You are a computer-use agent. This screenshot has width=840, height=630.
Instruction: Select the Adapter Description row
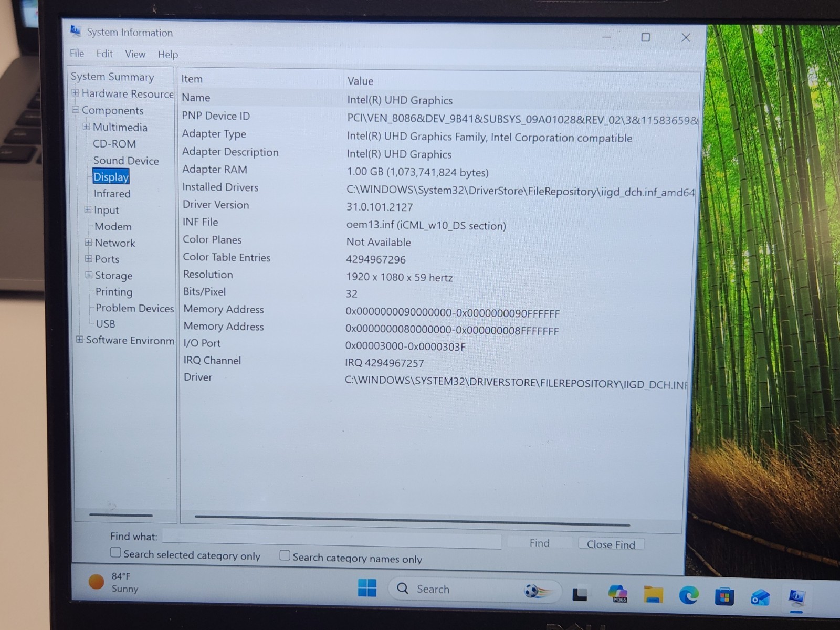(x=439, y=153)
